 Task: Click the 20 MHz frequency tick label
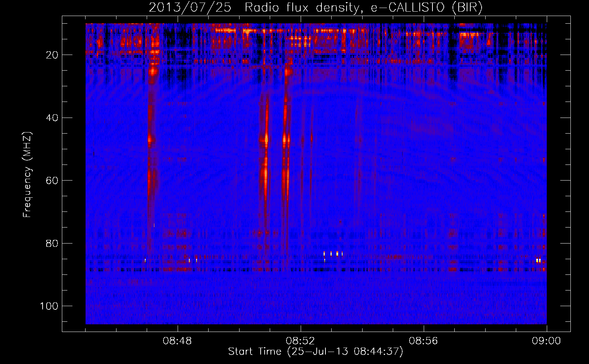click(x=52, y=55)
